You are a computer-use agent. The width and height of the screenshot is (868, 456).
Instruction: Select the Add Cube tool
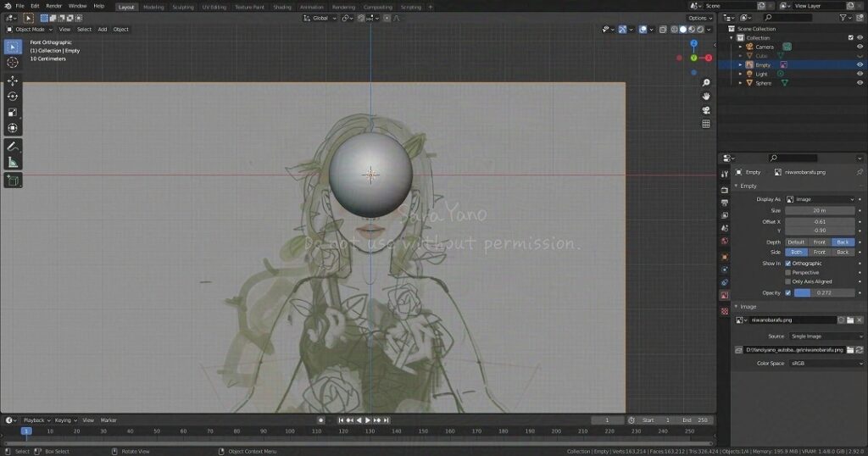tap(13, 181)
